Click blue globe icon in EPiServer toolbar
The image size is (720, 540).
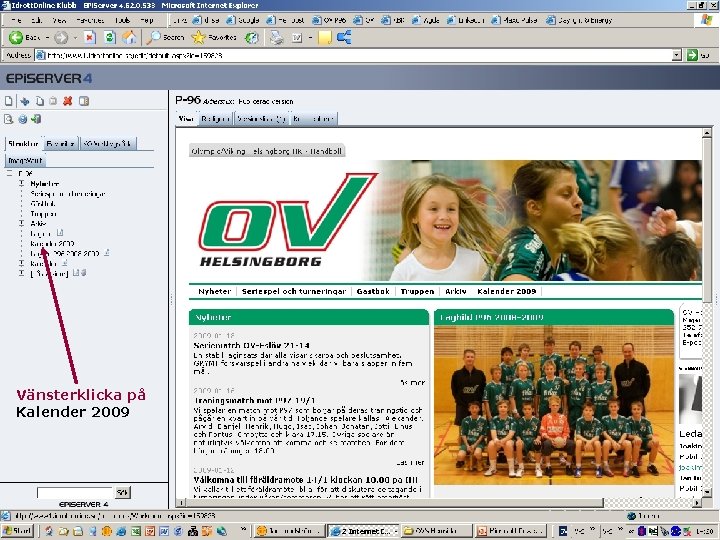coord(22,119)
